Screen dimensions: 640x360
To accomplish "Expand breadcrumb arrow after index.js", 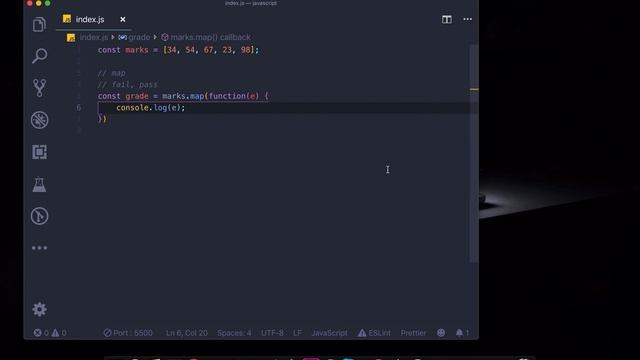I will click(113, 37).
